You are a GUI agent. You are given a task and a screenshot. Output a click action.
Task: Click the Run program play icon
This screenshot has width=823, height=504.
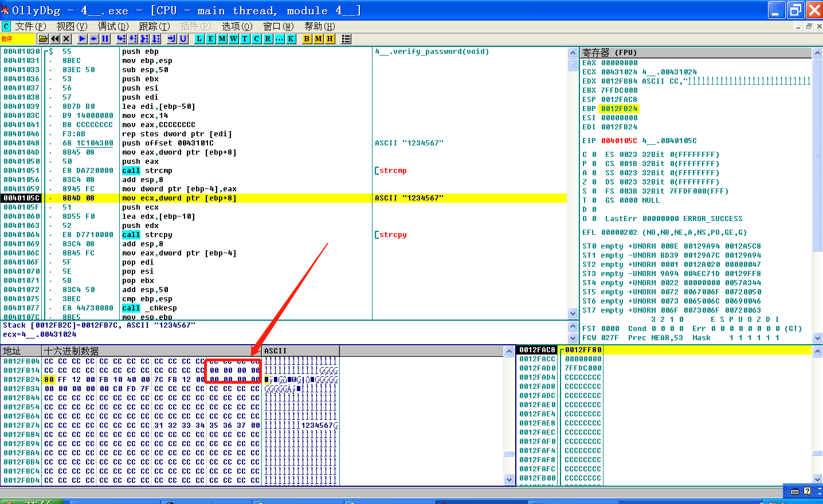83,39
